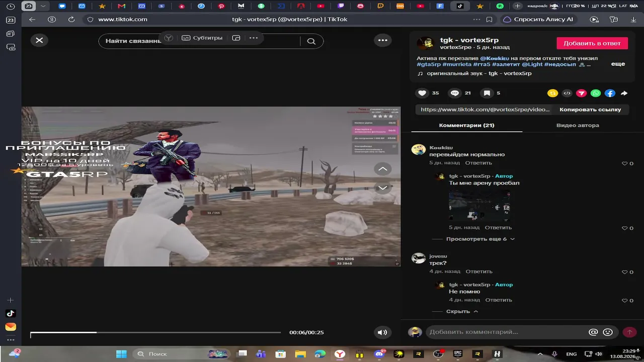Open the browser downloads icon

tap(633, 19)
